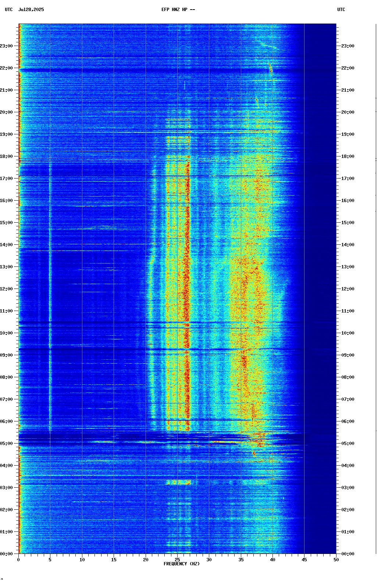Image resolution: width=392 pixels, height=583 pixels.
Task: Click the right-axis "21:00" time label
Action: (348, 90)
